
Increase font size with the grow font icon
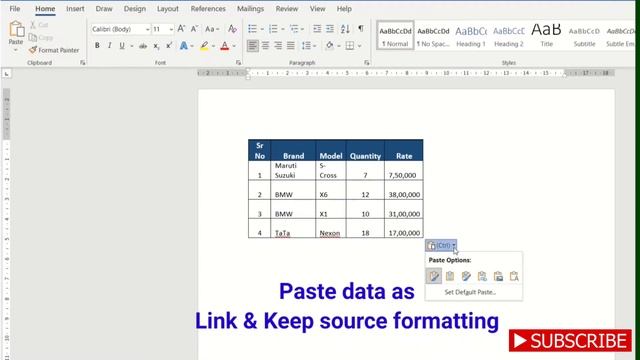[x=181, y=29]
